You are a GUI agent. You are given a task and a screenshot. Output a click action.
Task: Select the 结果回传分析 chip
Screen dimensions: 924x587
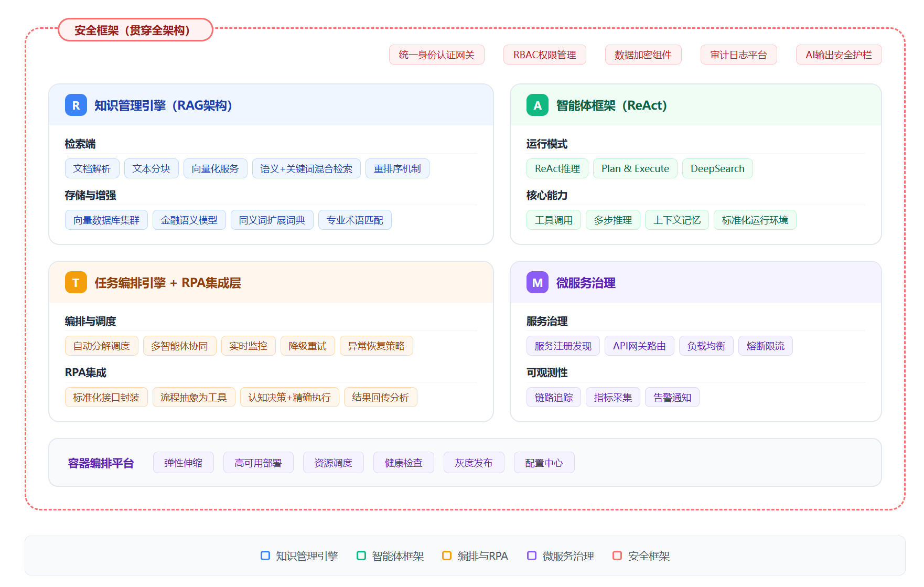[381, 397]
